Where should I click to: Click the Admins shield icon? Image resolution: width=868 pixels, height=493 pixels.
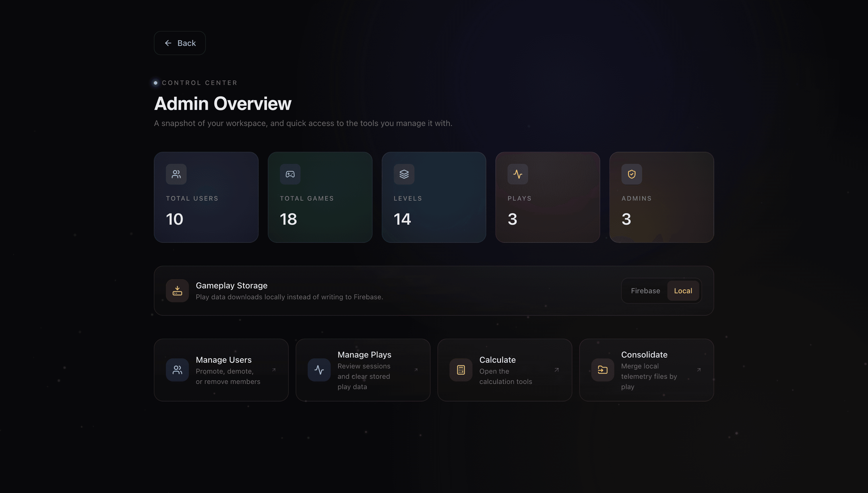pos(631,174)
